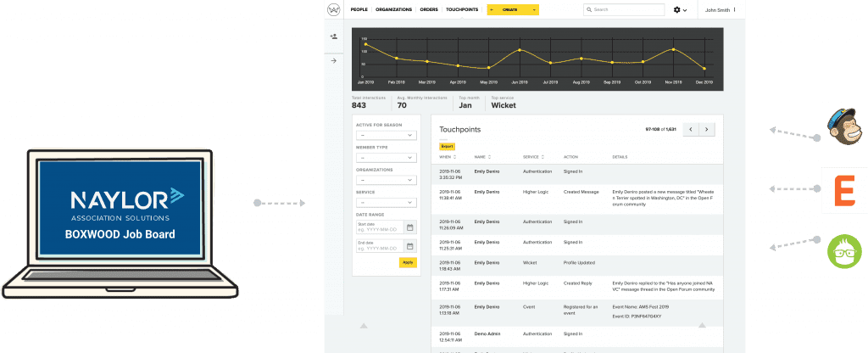Click 70 average monthly interactions value
868x353 pixels.
click(402, 104)
